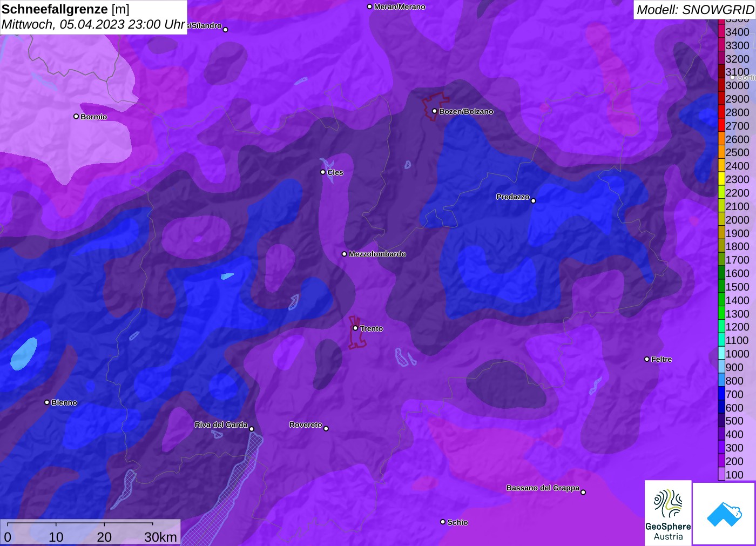
Task: Select the 1400 m green legend swatch
Action: (x=721, y=300)
